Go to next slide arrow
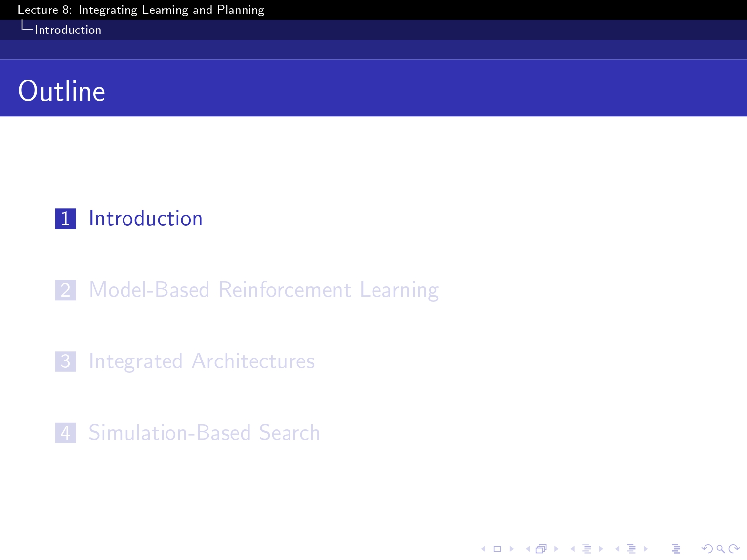747x560 pixels. [x=512, y=549]
